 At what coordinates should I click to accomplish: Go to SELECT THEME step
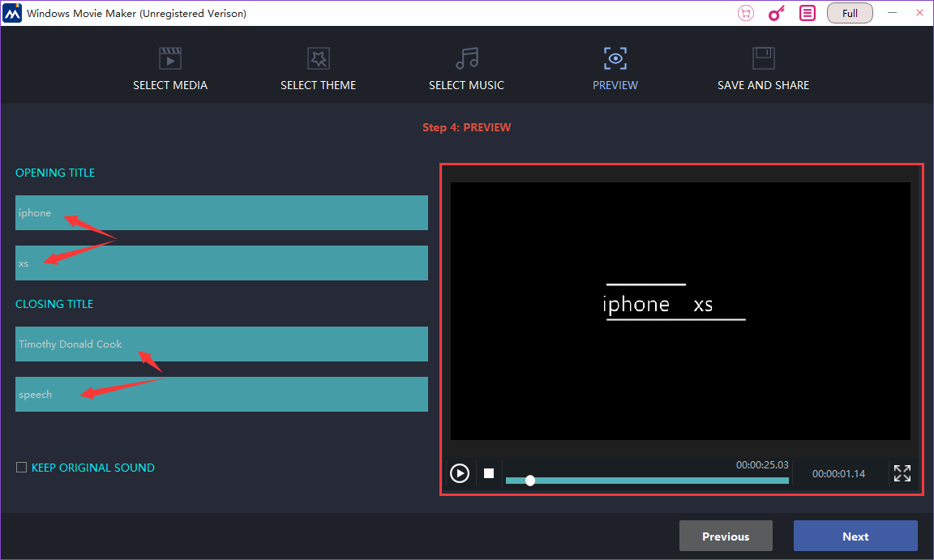point(319,85)
